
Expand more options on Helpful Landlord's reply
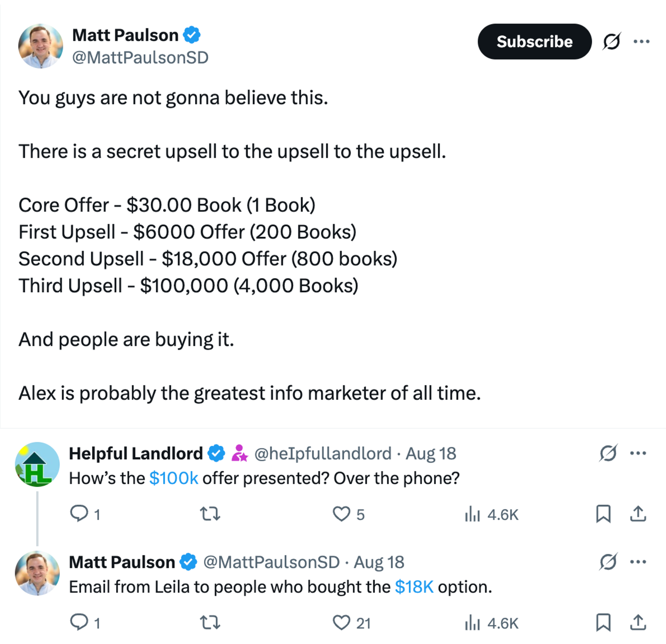(x=638, y=453)
